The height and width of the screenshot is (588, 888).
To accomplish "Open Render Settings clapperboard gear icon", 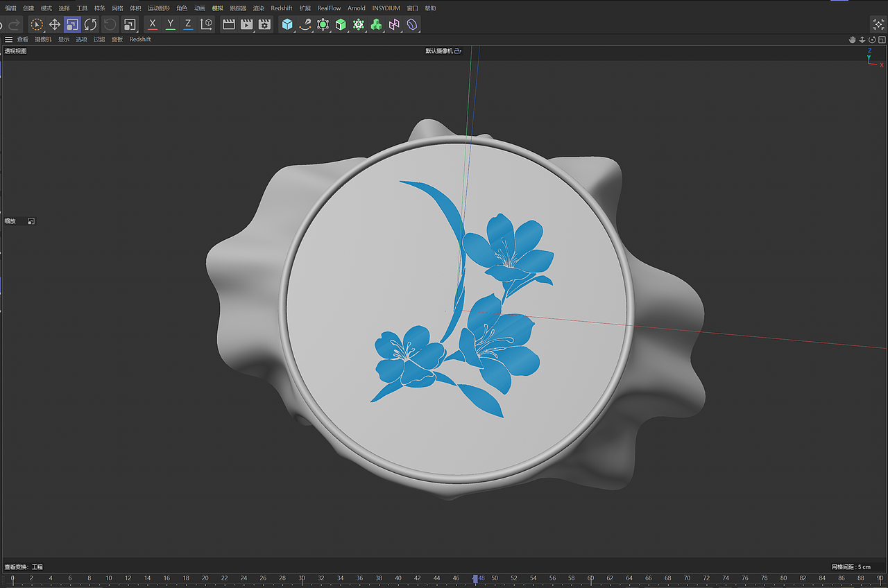I will click(264, 24).
